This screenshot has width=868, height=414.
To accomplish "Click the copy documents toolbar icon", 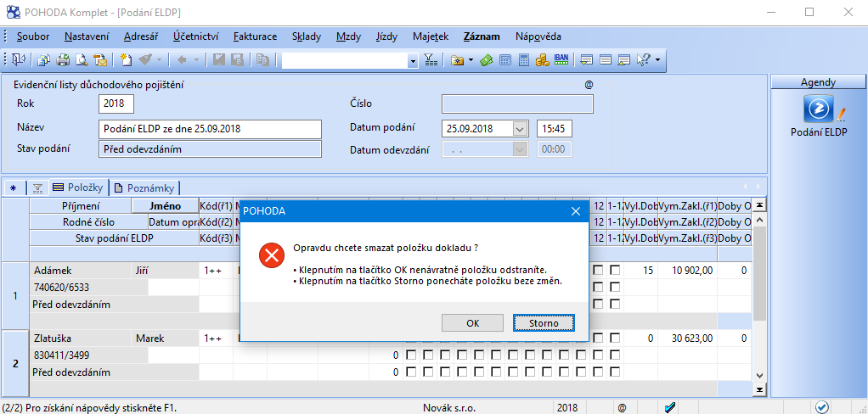I will pyautogui.click(x=43, y=59).
